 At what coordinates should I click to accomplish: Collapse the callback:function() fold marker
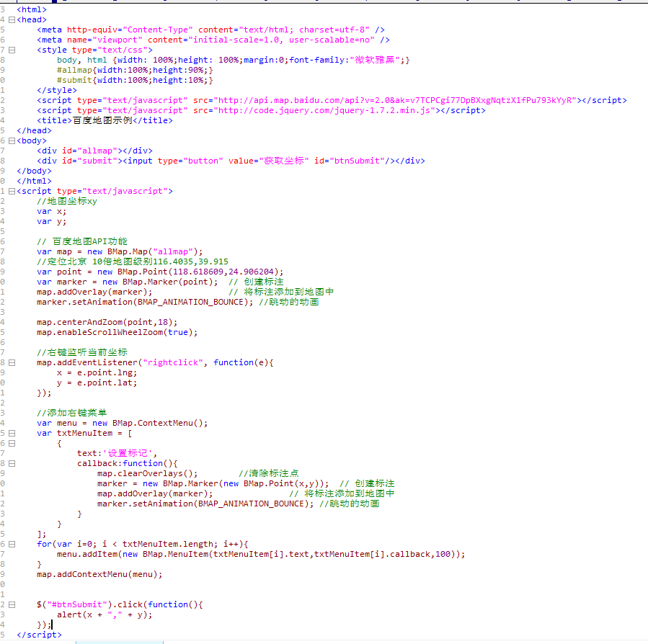12,463
